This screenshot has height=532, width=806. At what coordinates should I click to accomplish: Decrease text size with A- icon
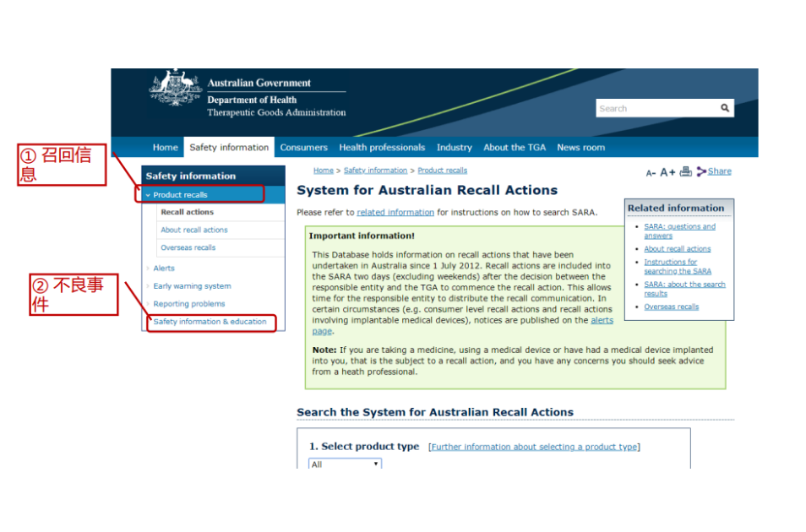651,172
